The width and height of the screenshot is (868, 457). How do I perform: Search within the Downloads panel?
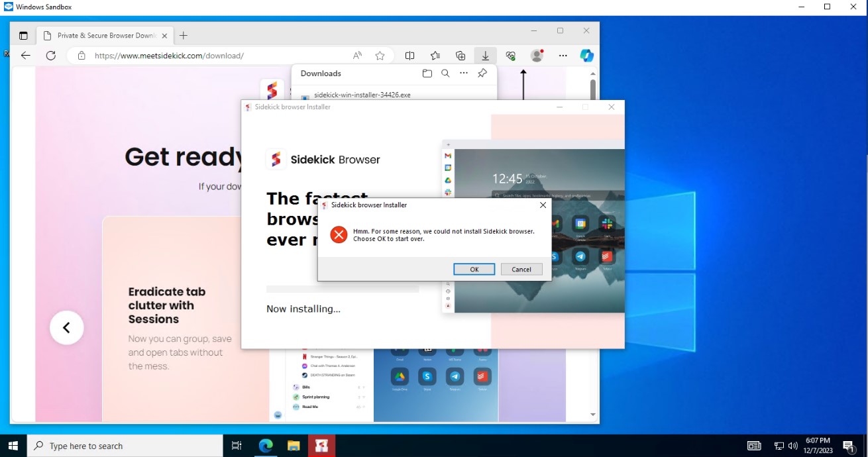pyautogui.click(x=445, y=74)
